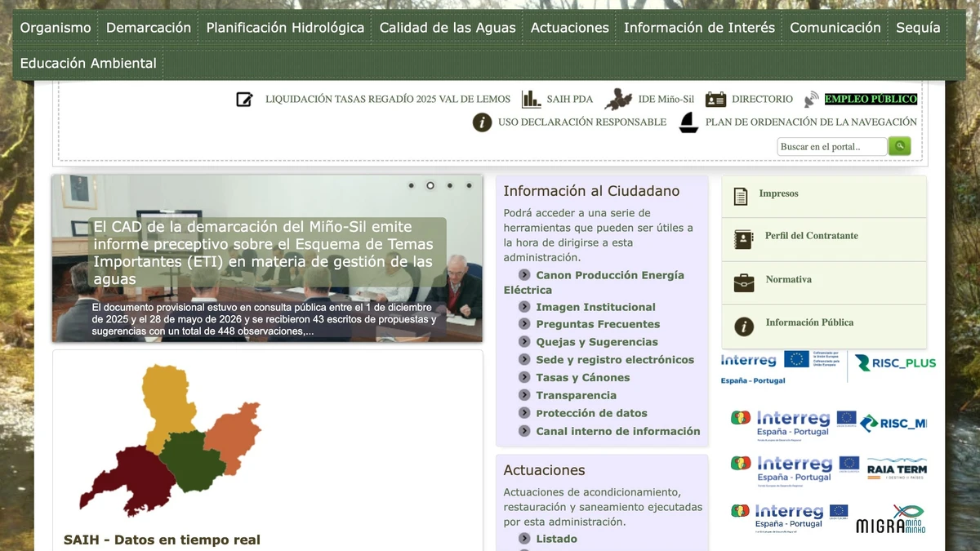The width and height of the screenshot is (980, 551).
Task: Click the IDE Miño-Sil map icon
Action: (618, 100)
